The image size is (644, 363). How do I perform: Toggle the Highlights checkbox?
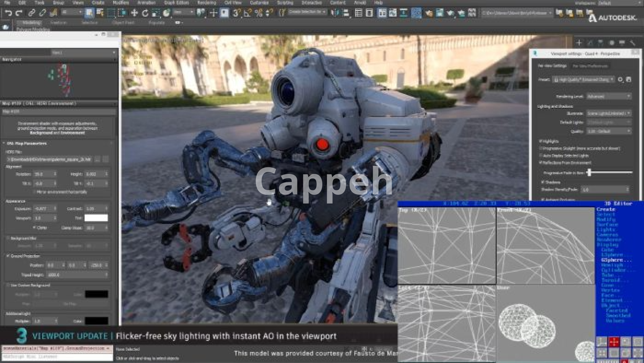(541, 141)
